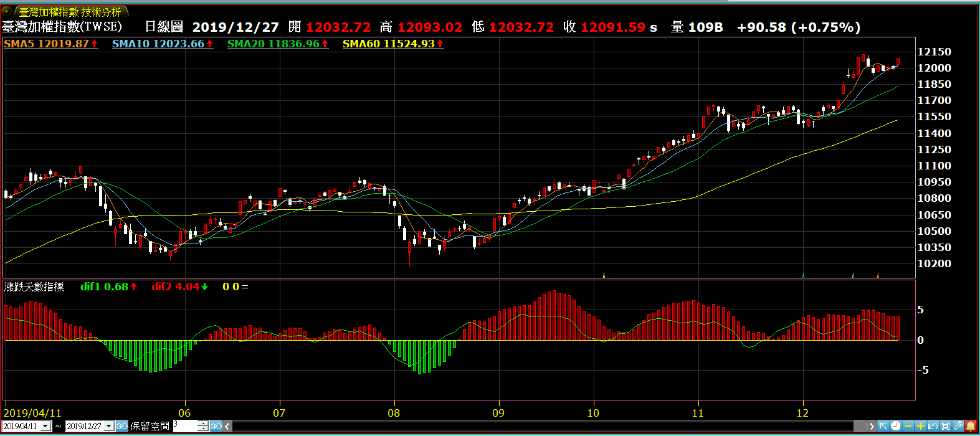The width and height of the screenshot is (980, 436).
Task: Click inside the 保留空間 number field
Action: 185,426
